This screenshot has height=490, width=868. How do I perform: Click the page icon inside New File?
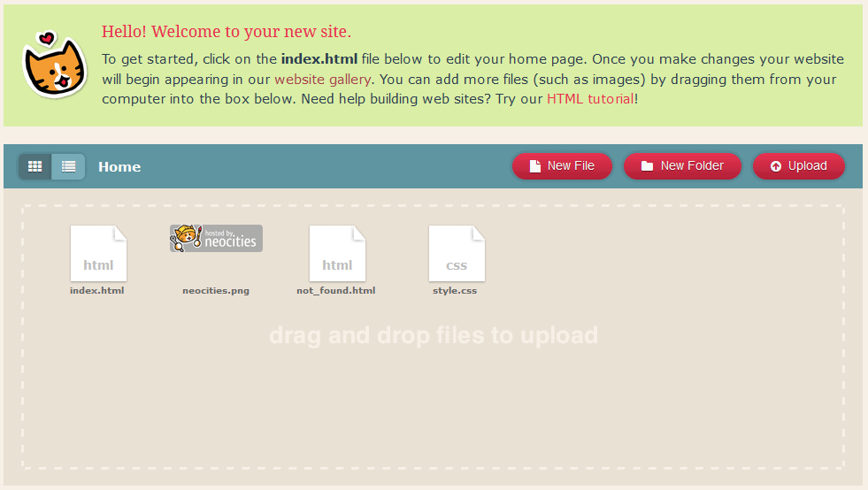[534, 166]
